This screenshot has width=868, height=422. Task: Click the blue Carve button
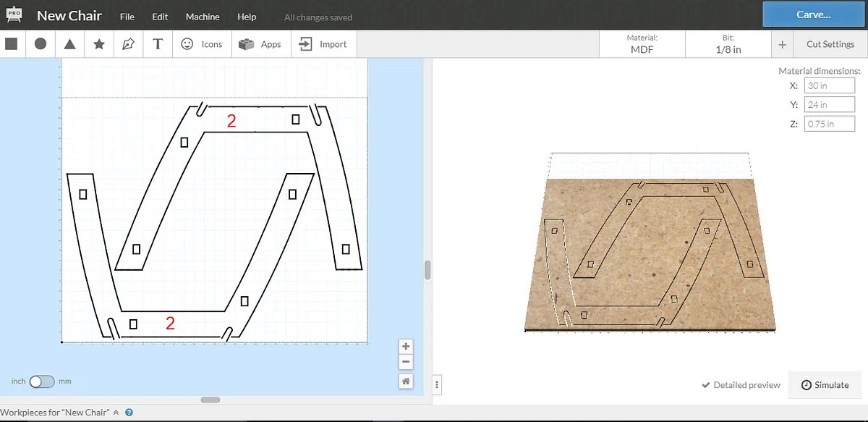[x=813, y=14]
